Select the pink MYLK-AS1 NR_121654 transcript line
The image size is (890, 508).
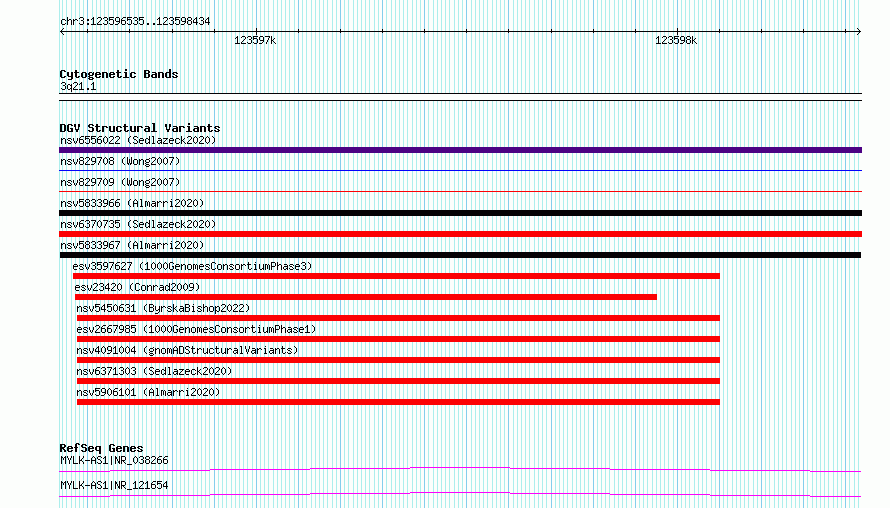[460, 494]
